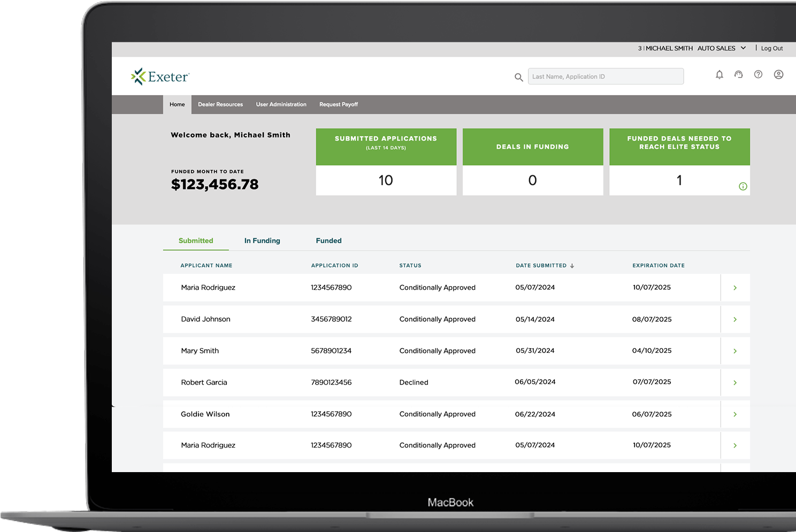Click the Exeter logo
Viewport: 796px width, 532px height.
[x=160, y=76]
